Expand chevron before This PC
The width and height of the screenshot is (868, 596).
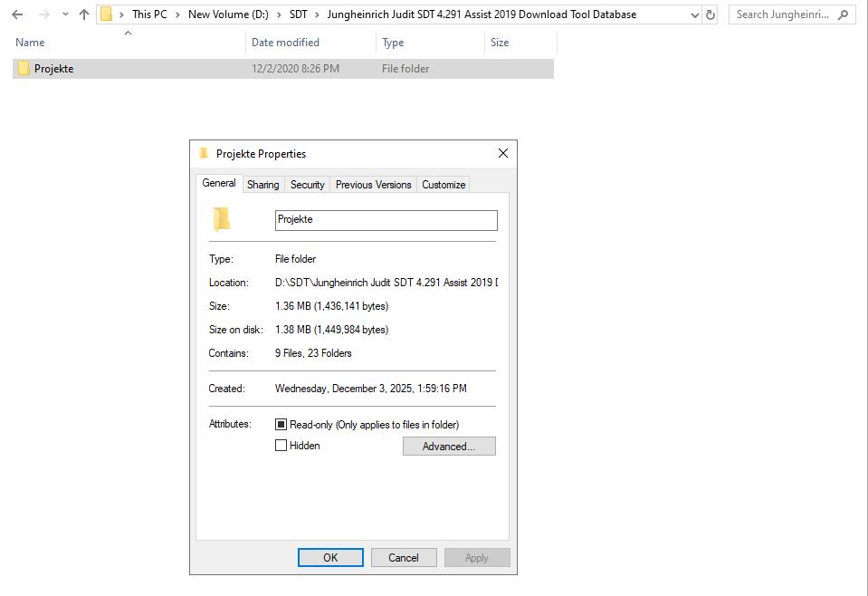121,15
